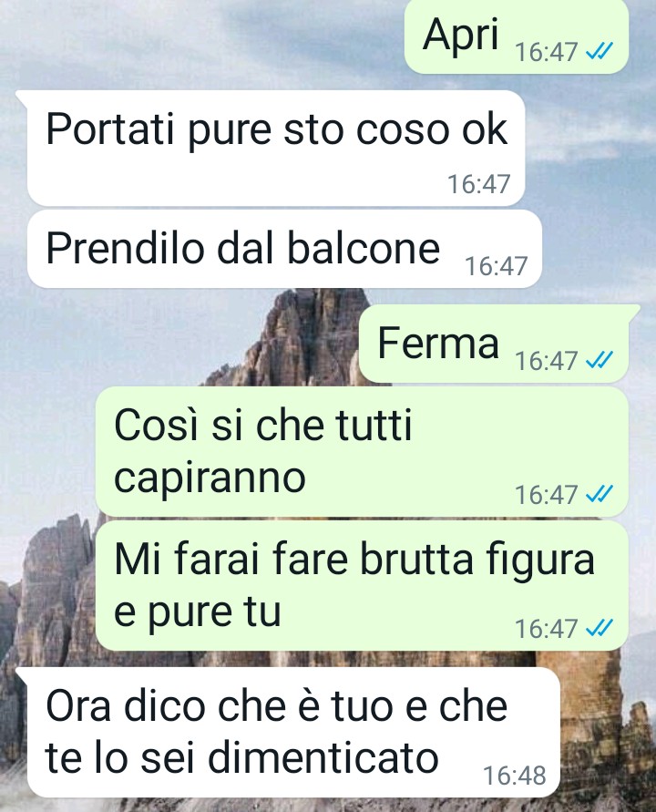Tap the 16:47 timestamp in the 'Ferma' bubble
656x812 pixels.
(547, 360)
